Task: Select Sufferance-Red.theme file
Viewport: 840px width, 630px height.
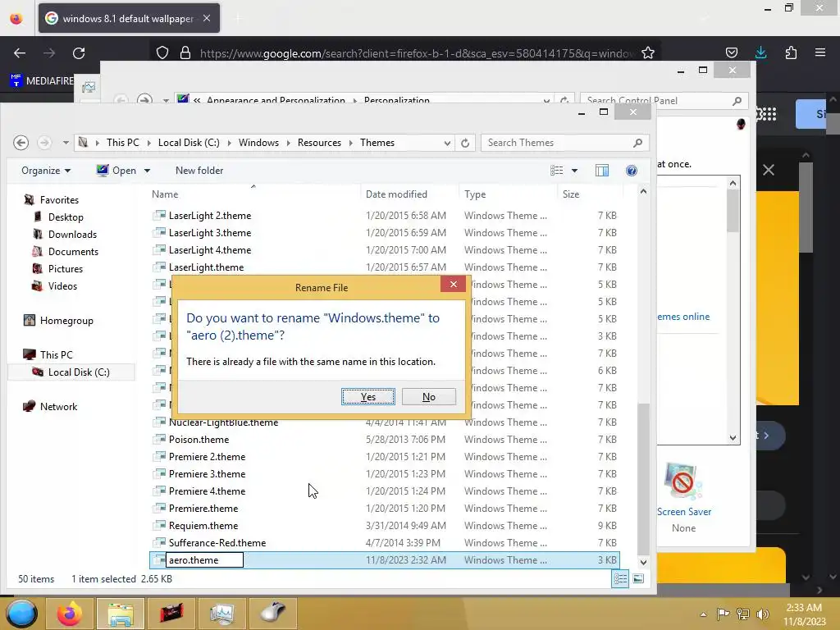Action: (217, 543)
